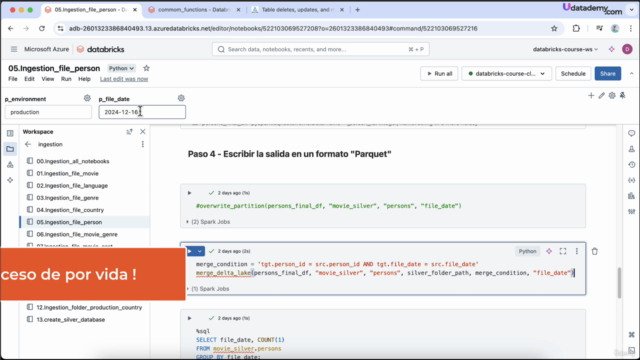Open 06.Ingestion_file_movie_genre notebook
This screenshot has height=360, width=640.
[77, 234]
